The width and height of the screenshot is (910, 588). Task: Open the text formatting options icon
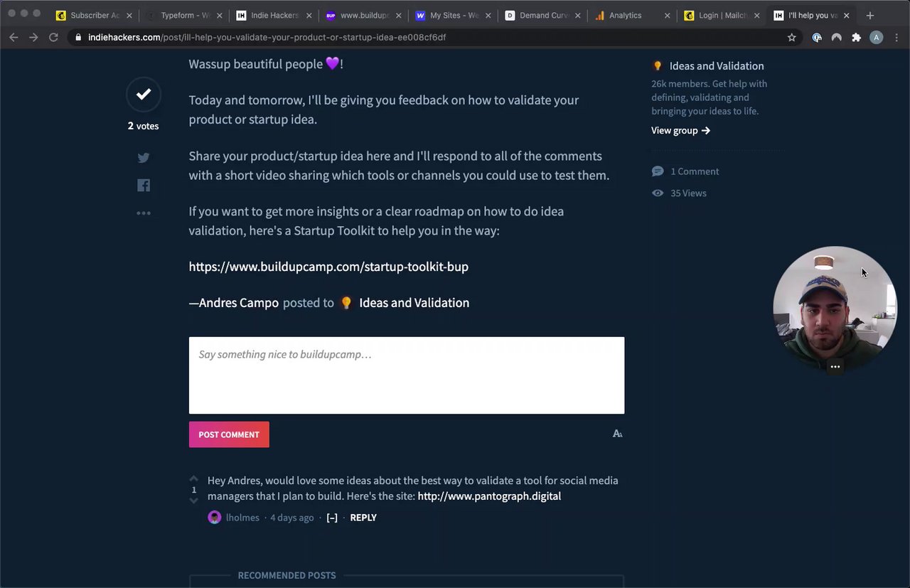click(617, 434)
